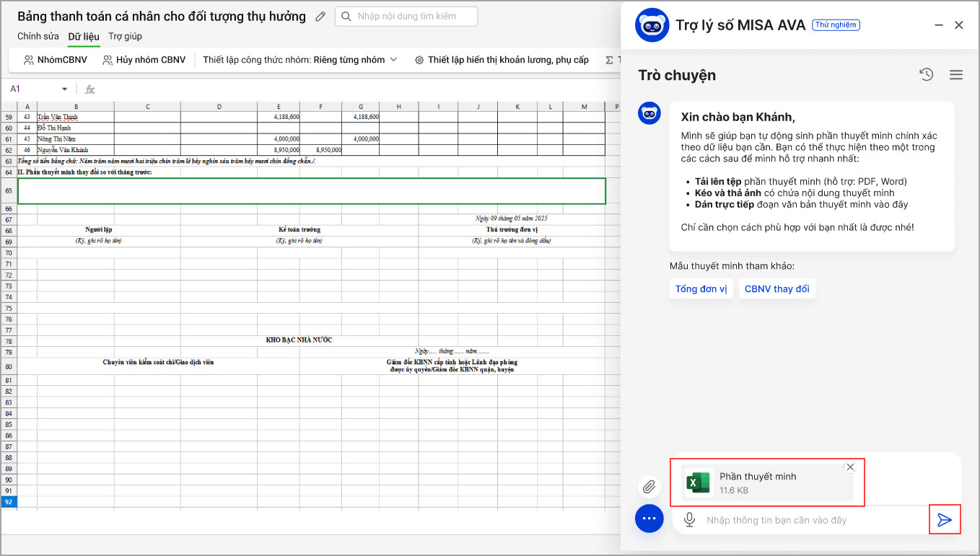Image resolution: width=980 pixels, height=556 pixels.
Task: Select the Dữ liệu tab
Action: [84, 36]
